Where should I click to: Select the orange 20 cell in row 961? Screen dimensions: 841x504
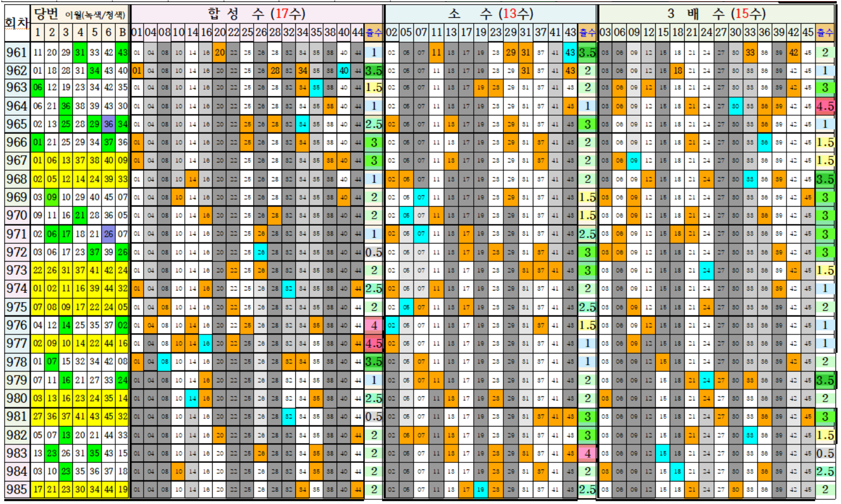[x=220, y=53]
